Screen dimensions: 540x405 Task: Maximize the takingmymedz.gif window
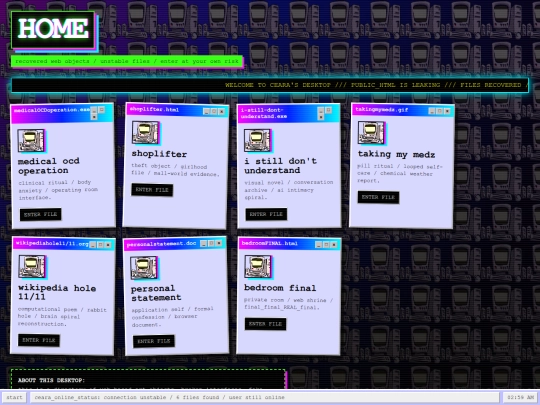pos(439,111)
